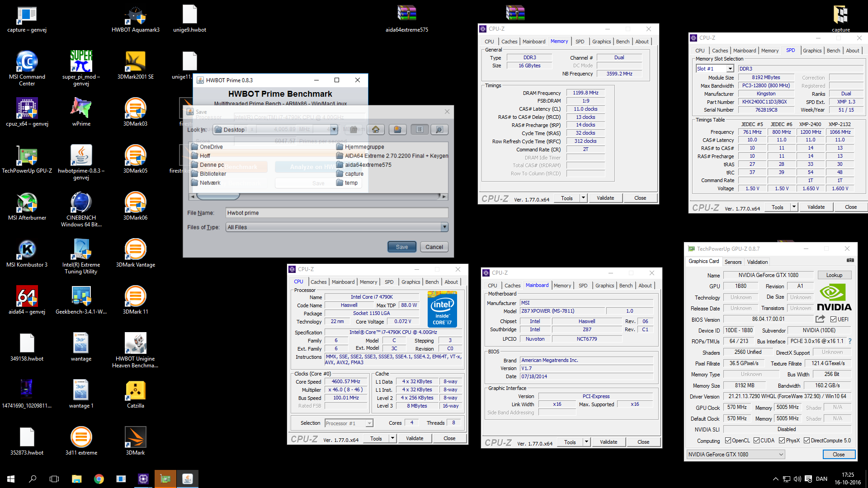
Task: Click Home button in Save dialog toolbar
Action: tap(376, 130)
